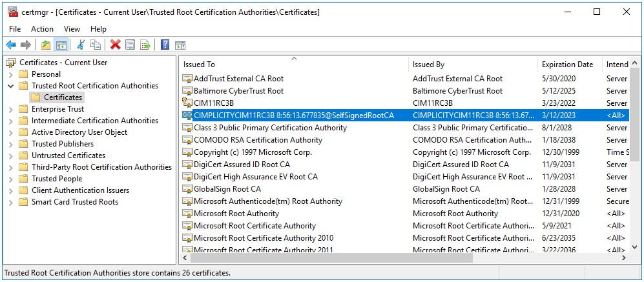Select Class 3 Public Primary Certification Authority row

405,128
